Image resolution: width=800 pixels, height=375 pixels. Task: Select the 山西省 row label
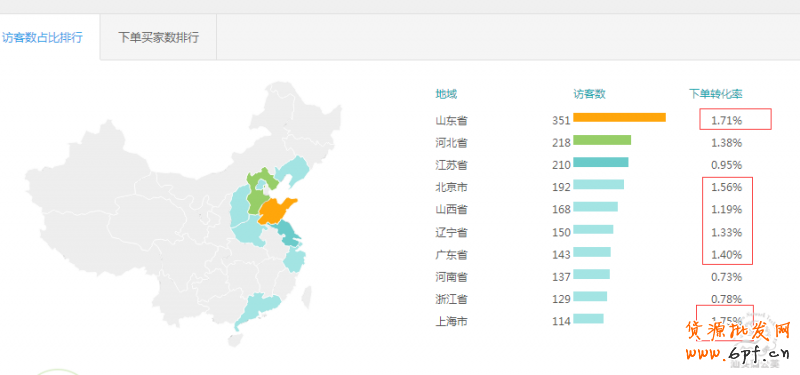tap(451, 210)
